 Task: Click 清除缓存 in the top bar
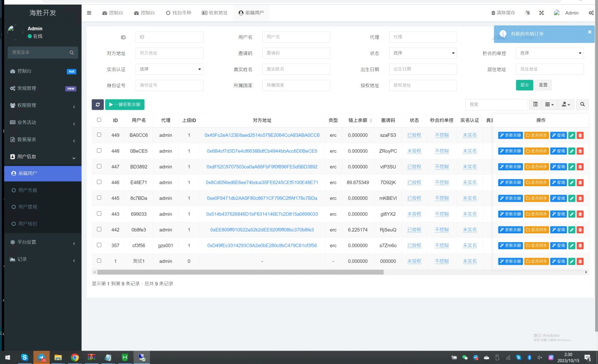pyautogui.click(x=503, y=13)
